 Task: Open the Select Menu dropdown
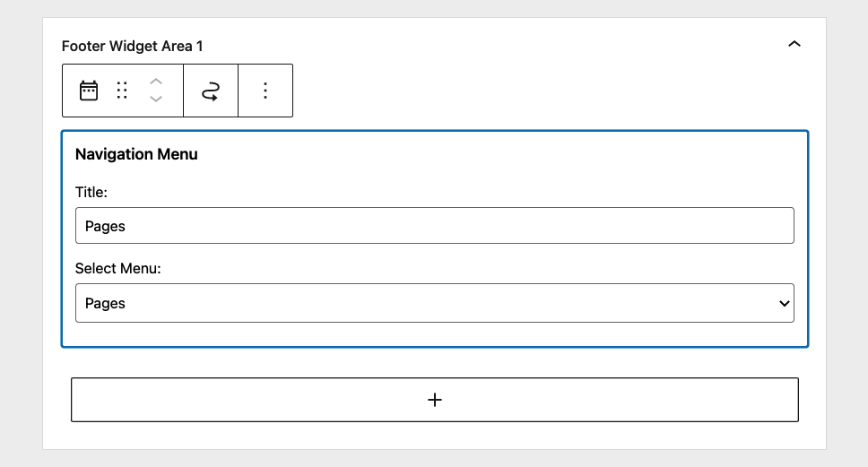pyautogui.click(x=435, y=303)
